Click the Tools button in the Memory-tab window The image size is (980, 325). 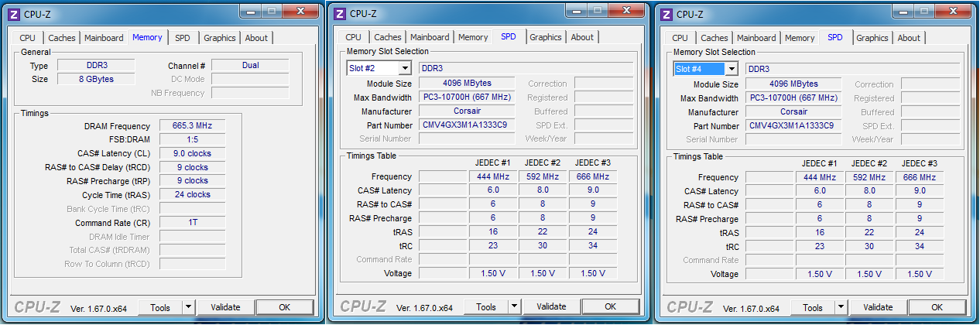pos(160,307)
